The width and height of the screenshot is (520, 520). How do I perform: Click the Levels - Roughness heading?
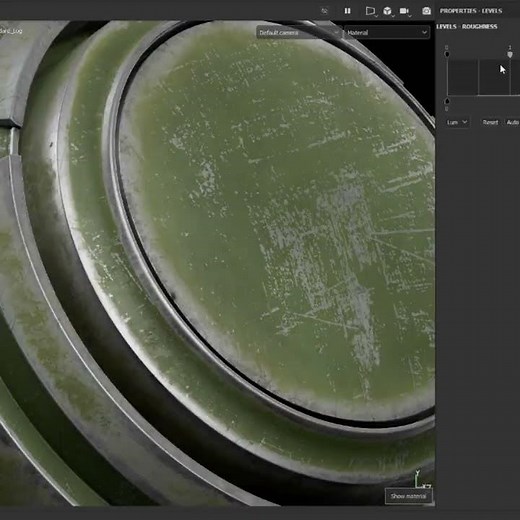pyautogui.click(x=467, y=27)
